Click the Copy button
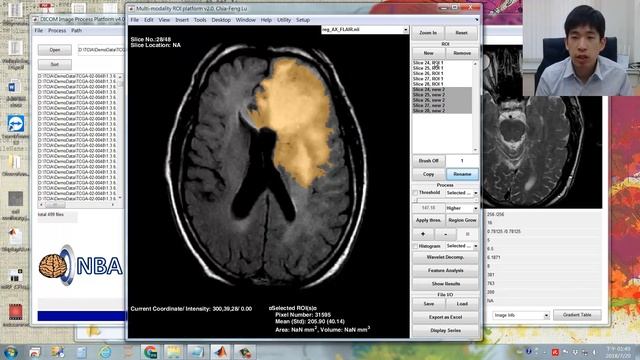This screenshot has height=360, width=640. [428, 174]
